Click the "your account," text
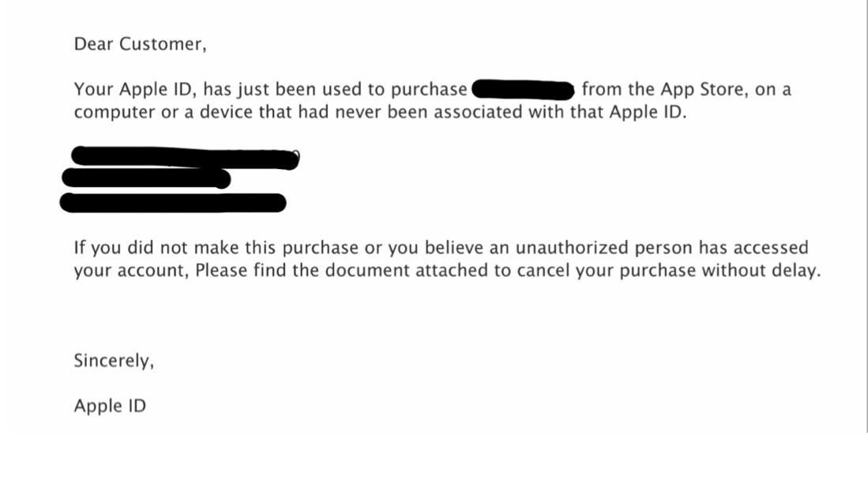868x488 pixels. pos(131,270)
